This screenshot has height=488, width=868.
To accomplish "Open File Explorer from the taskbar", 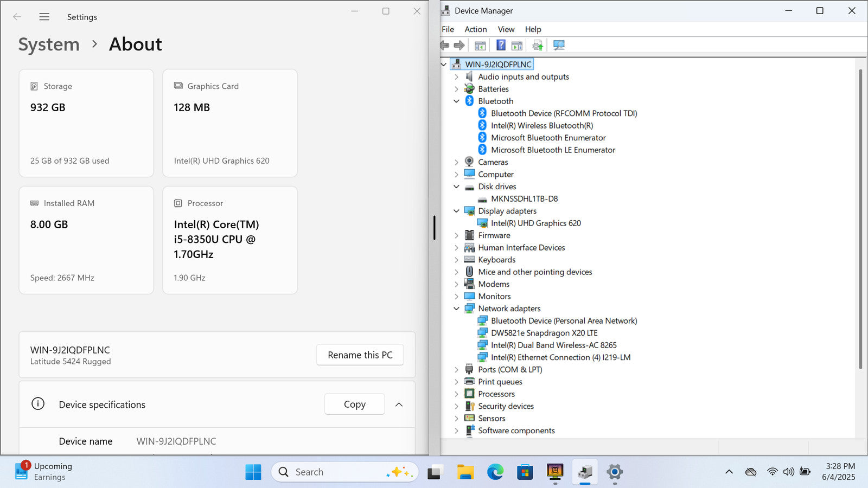I will (465, 472).
